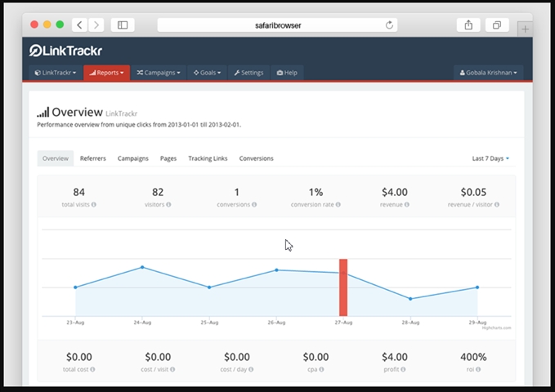555x392 pixels.
Task: Open the Goals dropdown in navbar
Action: tap(207, 73)
